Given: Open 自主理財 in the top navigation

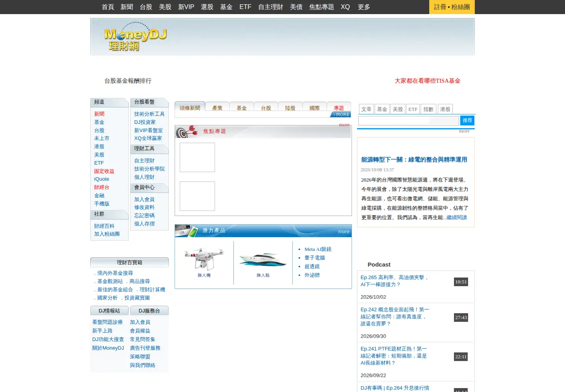Looking at the screenshot, I should pyautogui.click(x=271, y=7).
